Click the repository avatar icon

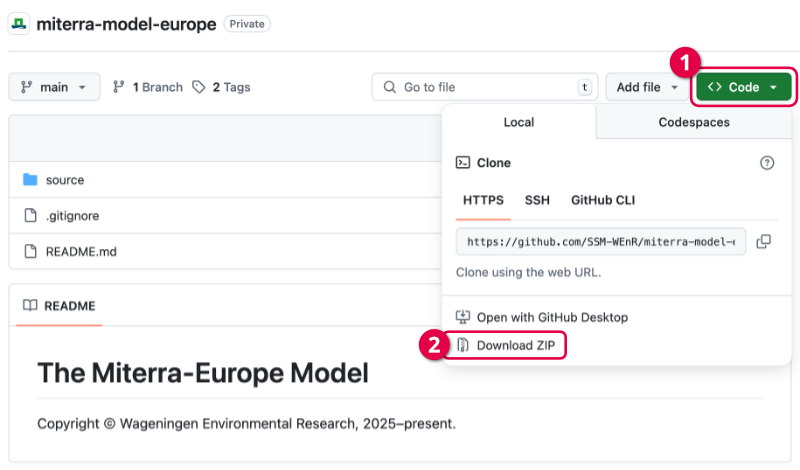coord(19,24)
